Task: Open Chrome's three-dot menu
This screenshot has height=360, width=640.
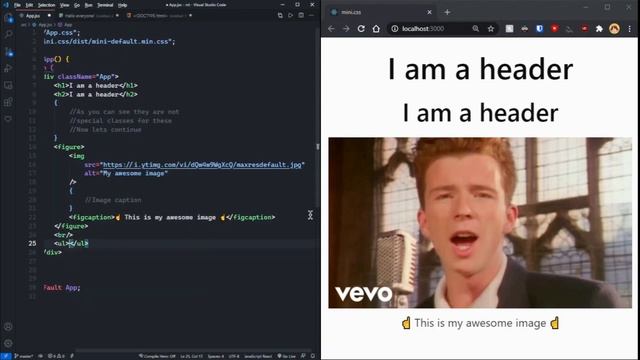Action: tap(630, 29)
